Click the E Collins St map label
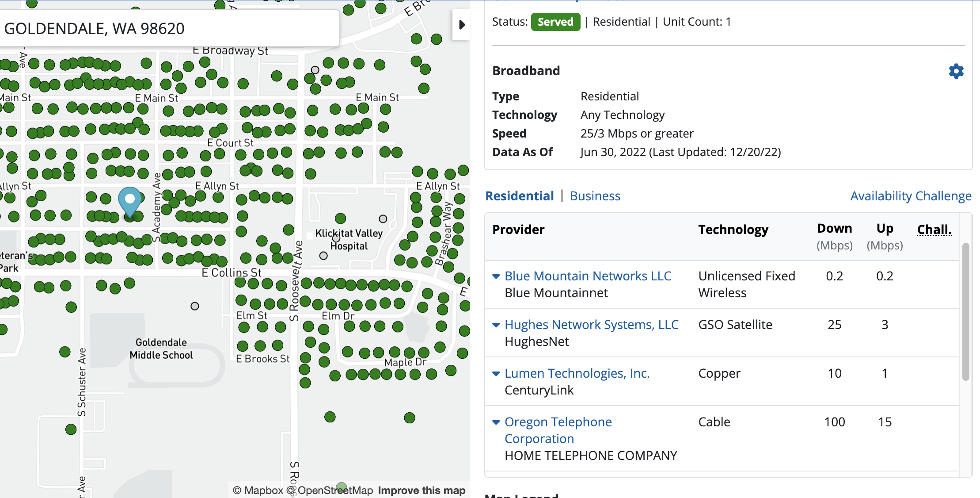Viewport: 980px width, 498px height. 232,272
